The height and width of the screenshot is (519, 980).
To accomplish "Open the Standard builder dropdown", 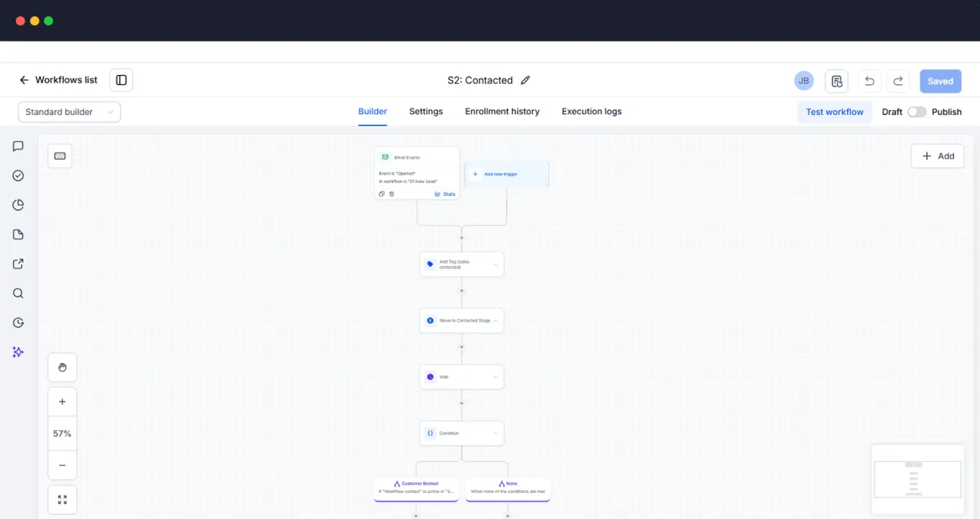I will 69,112.
